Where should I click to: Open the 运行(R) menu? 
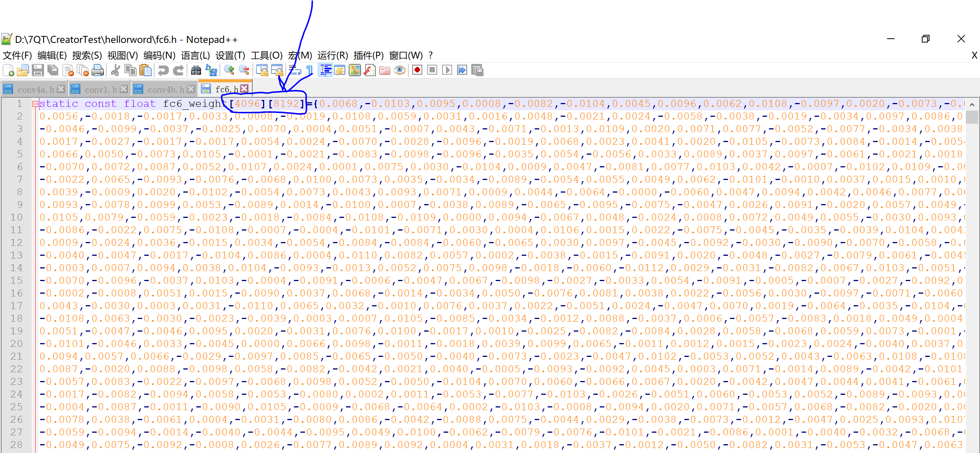333,56
